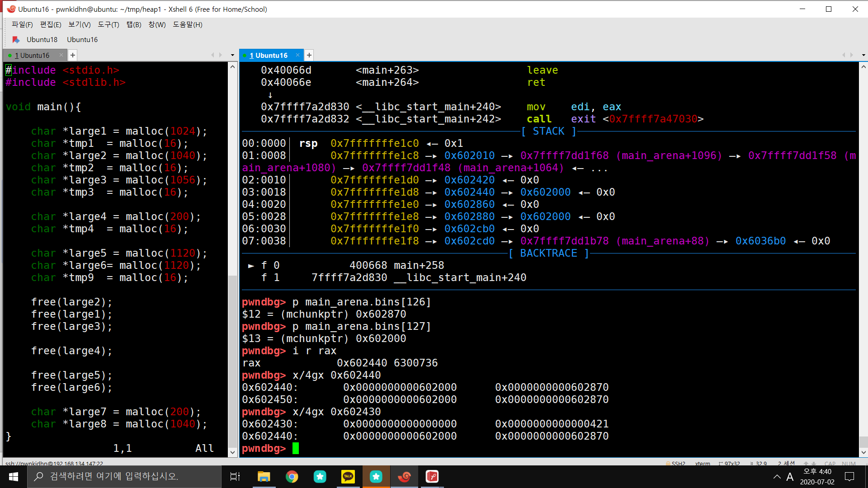Go to next tab in left pane

pyautogui.click(x=221, y=55)
